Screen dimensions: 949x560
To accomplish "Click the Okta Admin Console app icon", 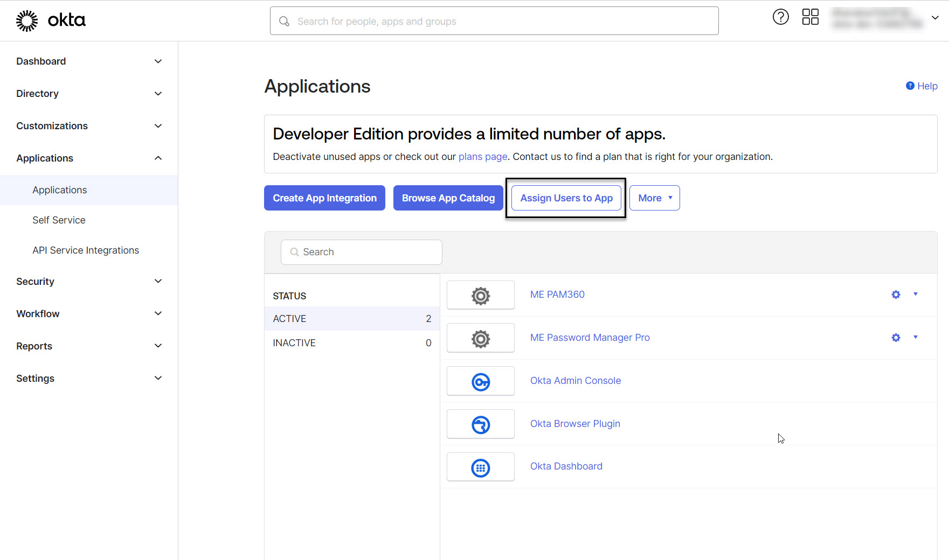I will pyautogui.click(x=480, y=382).
